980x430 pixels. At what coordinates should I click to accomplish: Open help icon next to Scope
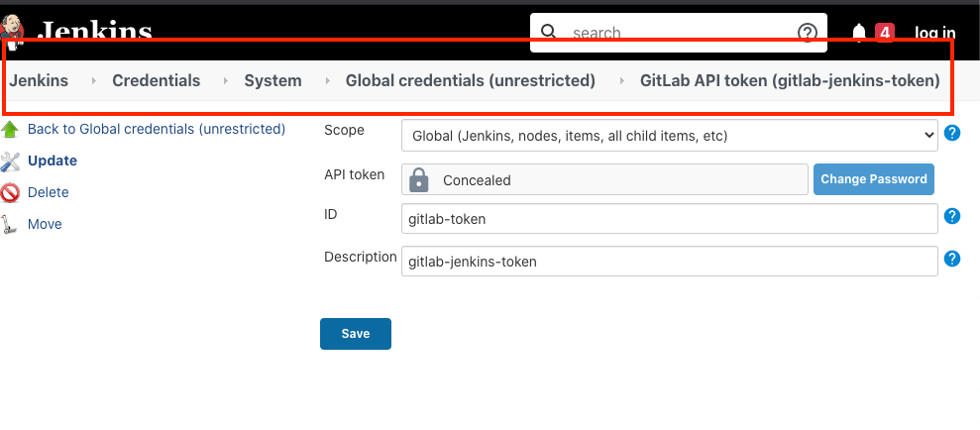[952, 133]
